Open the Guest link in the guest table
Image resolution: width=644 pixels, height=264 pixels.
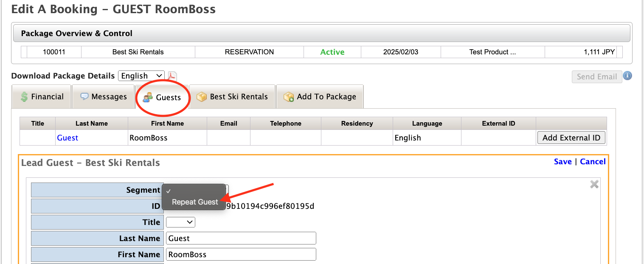[x=67, y=138]
